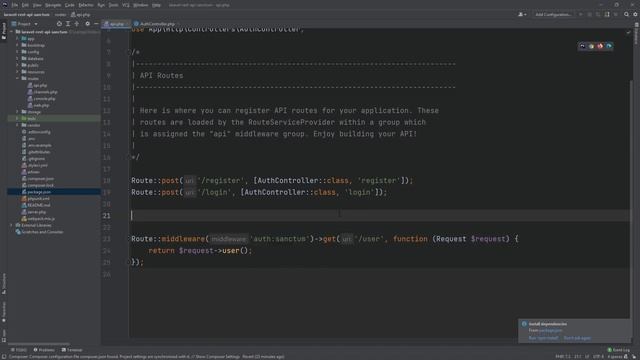
Task: Open the Code menu
Action: point(70,5)
